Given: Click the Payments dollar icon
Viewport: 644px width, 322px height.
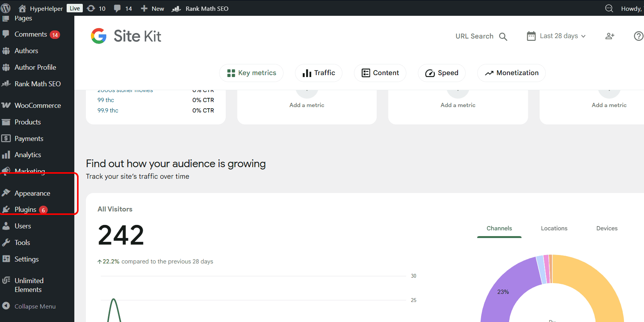Looking at the screenshot, I should click(x=6, y=138).
